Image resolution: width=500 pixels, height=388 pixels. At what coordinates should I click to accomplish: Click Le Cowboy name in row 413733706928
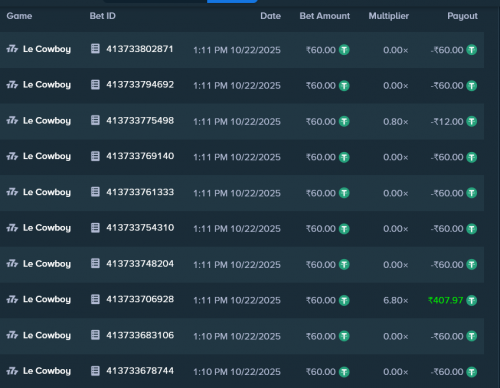pos(47,299)
